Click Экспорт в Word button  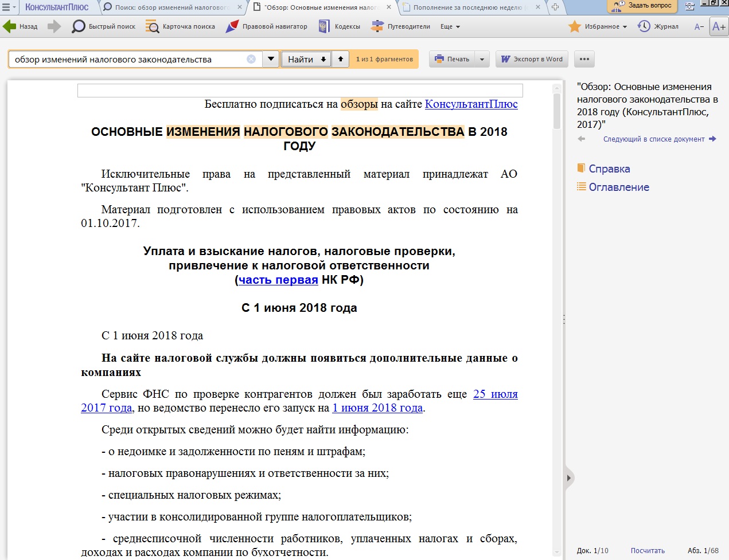[532, 59]
